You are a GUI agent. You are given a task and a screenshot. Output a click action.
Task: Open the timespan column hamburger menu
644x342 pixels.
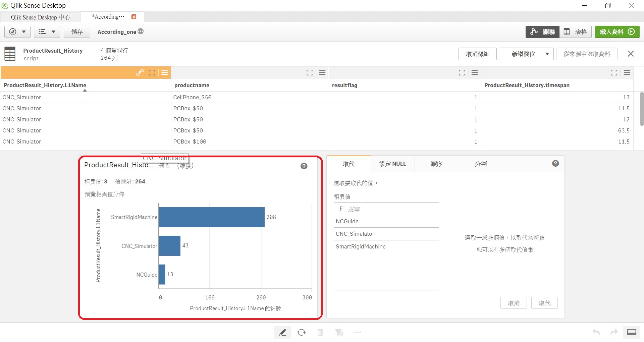[x=627, y=72]
